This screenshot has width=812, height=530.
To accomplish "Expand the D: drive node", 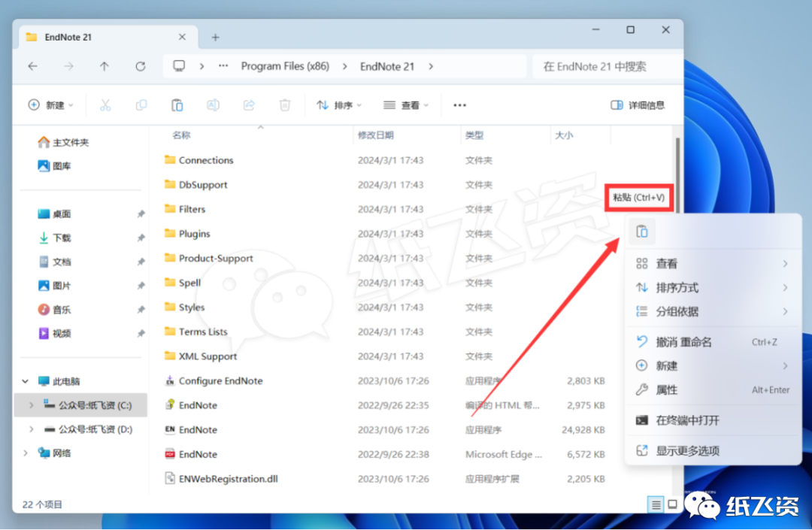I will (31, 429).
